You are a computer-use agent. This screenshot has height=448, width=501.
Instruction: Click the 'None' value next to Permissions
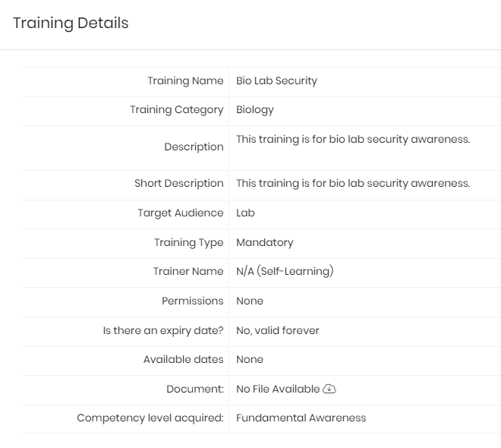pos(250,301)
